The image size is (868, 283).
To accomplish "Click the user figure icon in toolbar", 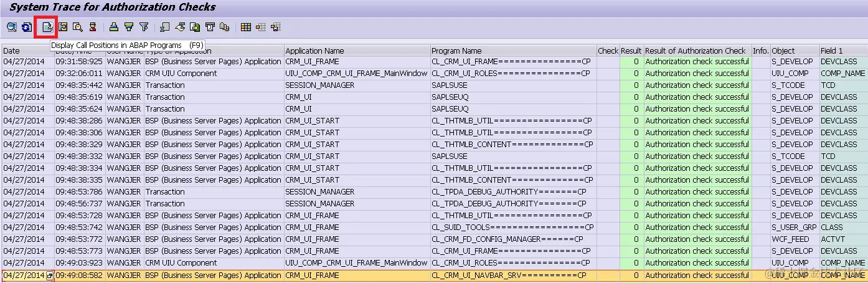I will tap(93, 27).
